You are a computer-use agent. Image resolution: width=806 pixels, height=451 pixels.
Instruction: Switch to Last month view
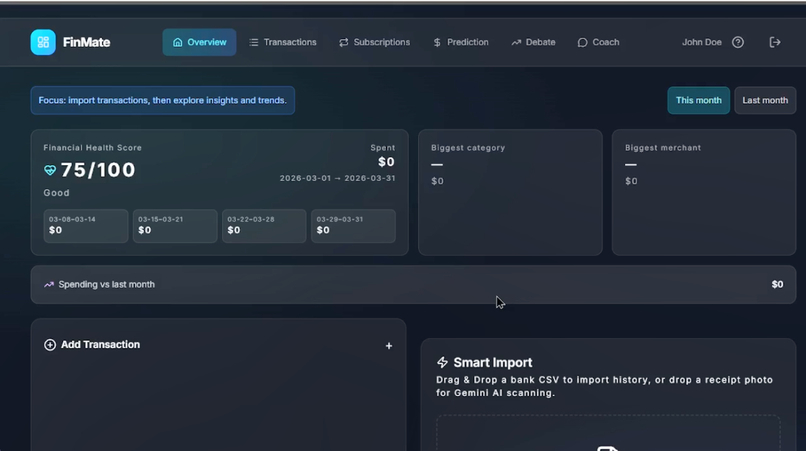tap(765, 100)
